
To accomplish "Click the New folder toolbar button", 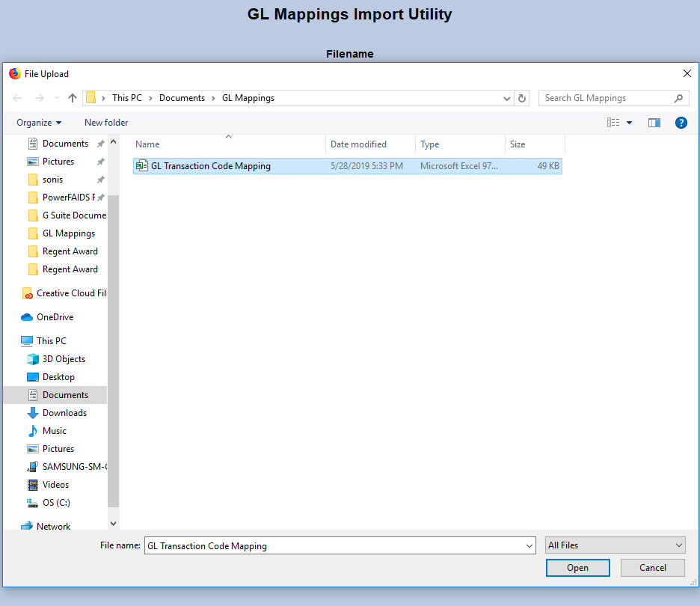I will pos(106,123).
